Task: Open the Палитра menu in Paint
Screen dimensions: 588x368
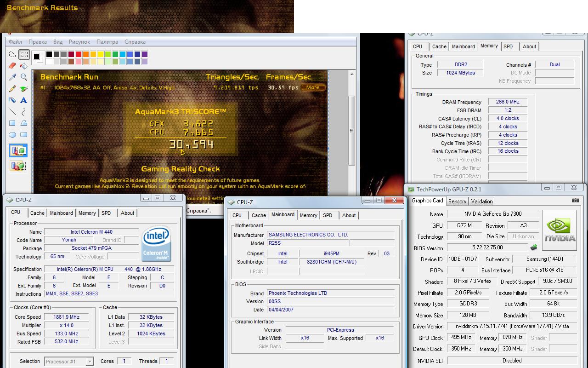Action: pos(107,42)
